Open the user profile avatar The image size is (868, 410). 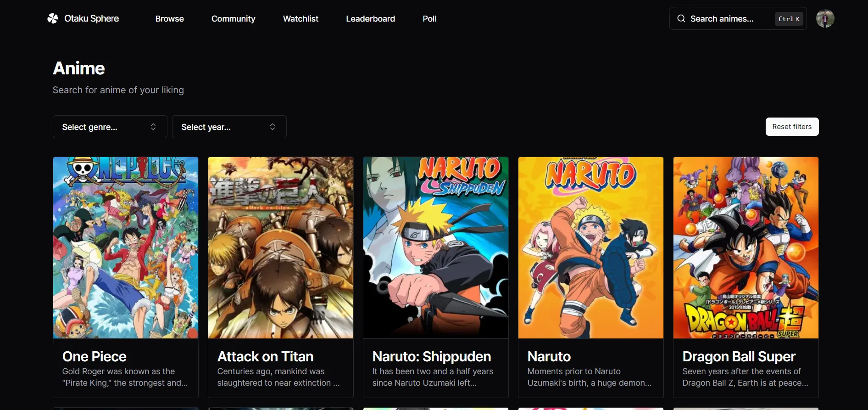[x=825, y=18]
